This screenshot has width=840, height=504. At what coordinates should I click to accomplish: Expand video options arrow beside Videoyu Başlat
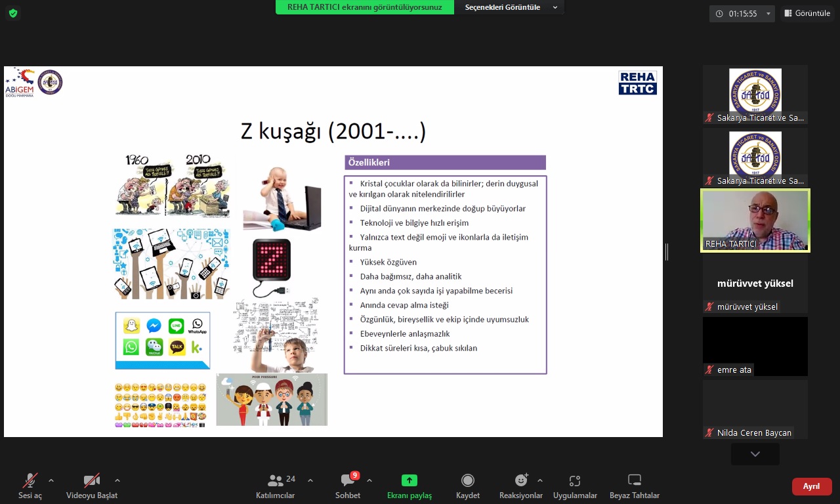[117, 480]
